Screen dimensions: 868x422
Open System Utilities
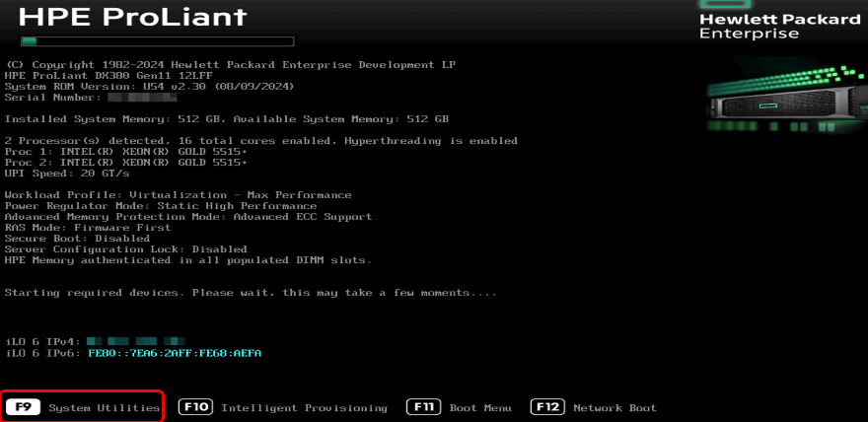pyautogui.click(x=105, y=408)
